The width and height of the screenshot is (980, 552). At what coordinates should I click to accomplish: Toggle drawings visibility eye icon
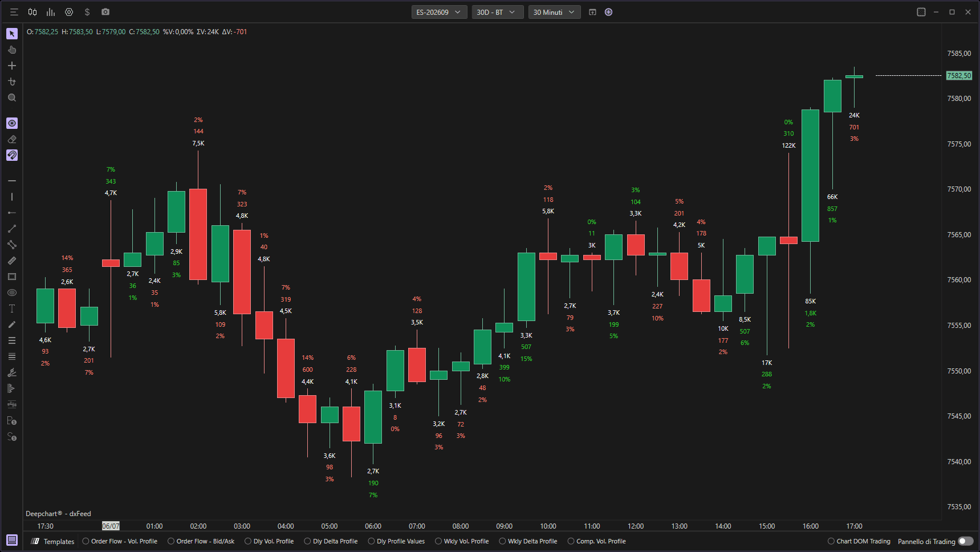click(x=12, y=123)
